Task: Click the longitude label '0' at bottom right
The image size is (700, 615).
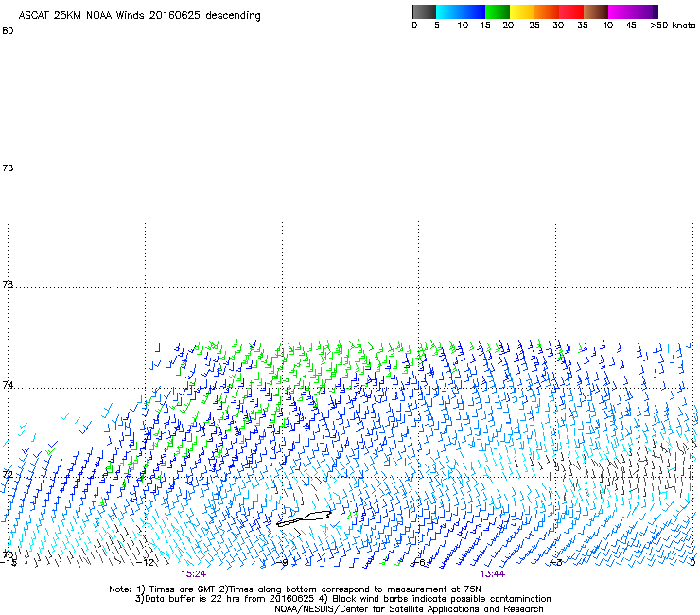Action: coord(692,562)
